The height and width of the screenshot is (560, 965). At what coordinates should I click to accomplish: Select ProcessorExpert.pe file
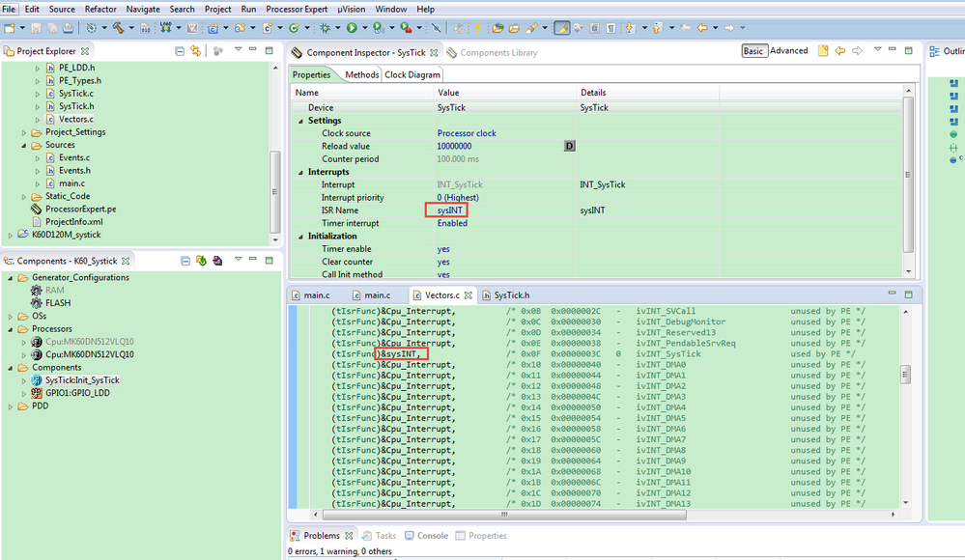tap(80, 210)
